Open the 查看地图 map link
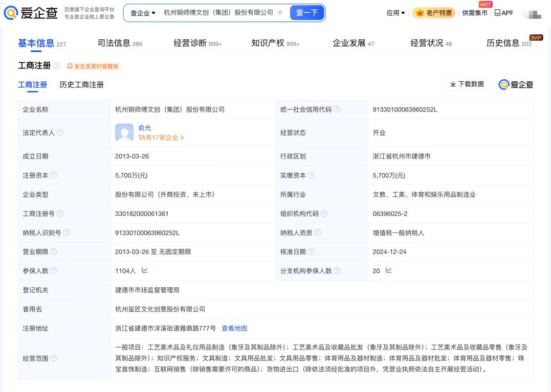The height and width of the screenshot is (392, 551). click(x=234, y=329)
